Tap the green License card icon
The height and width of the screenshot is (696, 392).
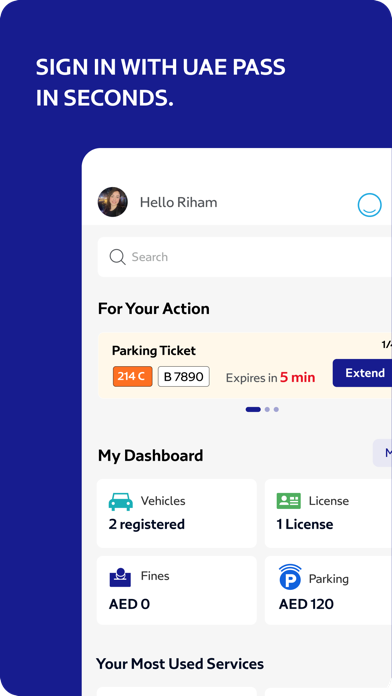point(289,501)
